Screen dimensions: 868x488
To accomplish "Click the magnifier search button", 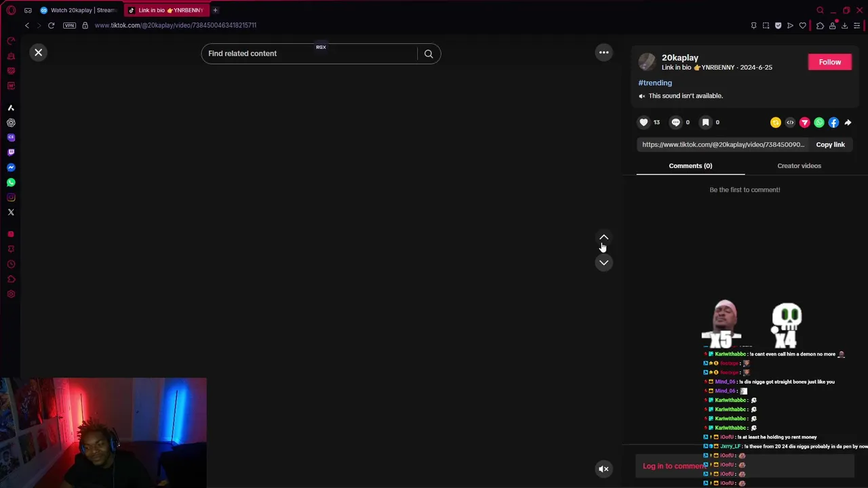I will pos(429,54).
